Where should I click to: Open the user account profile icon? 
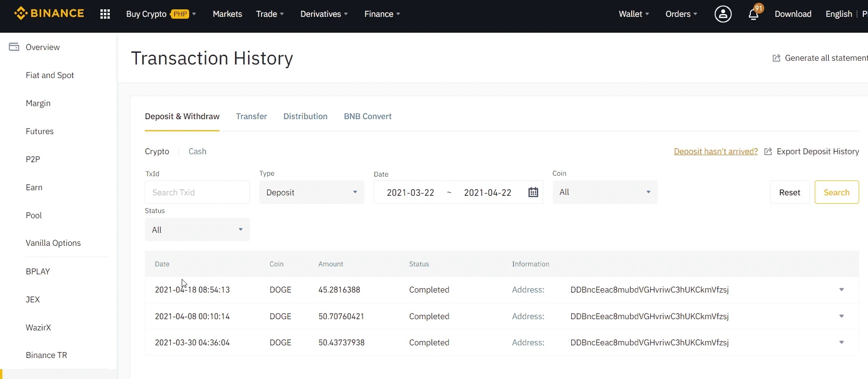(x=723, y=14)
